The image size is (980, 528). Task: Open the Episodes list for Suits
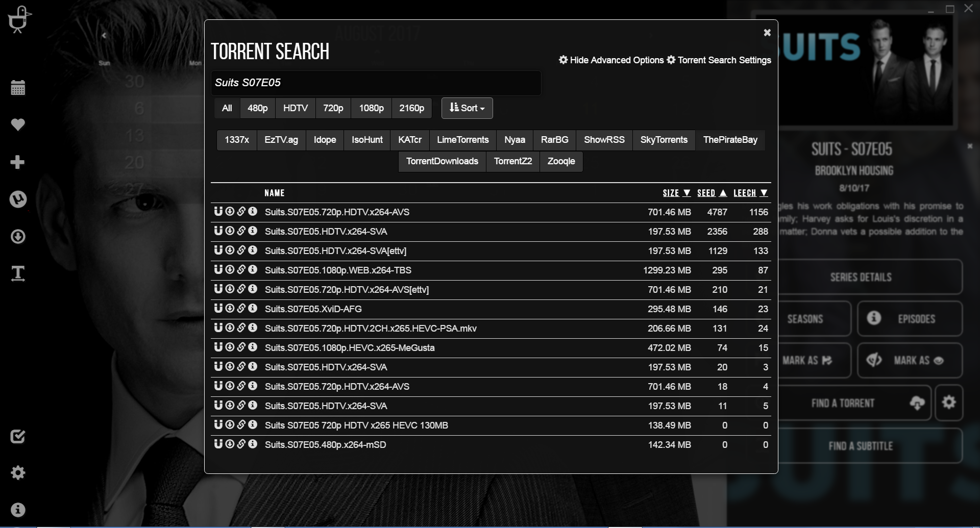(x=910, y=319)
